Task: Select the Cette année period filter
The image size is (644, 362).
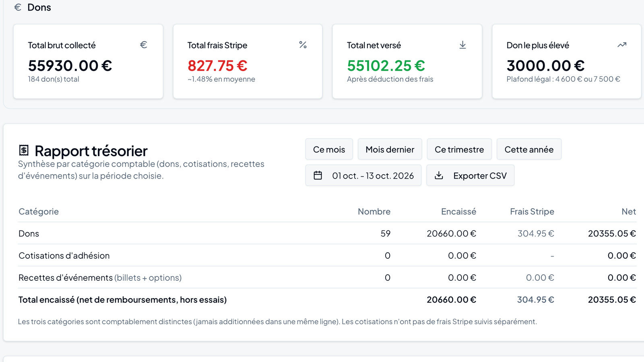Action: click(x=529, y=149)
